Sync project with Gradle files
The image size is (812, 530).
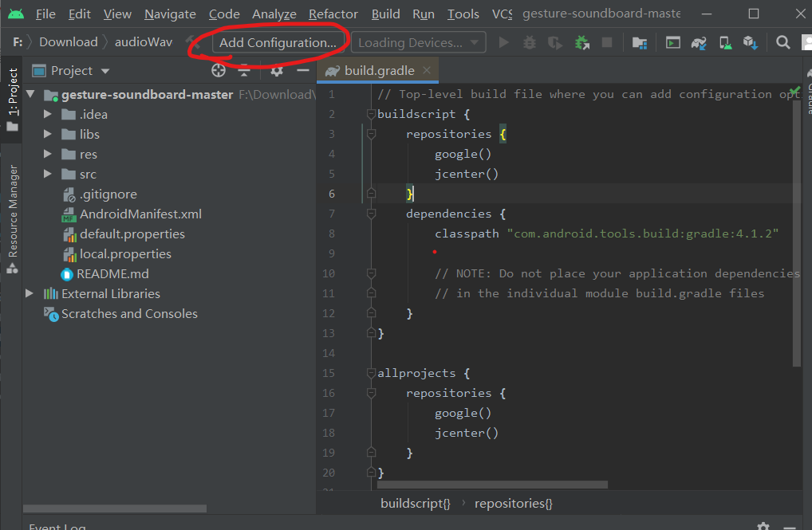pos(699,41)
